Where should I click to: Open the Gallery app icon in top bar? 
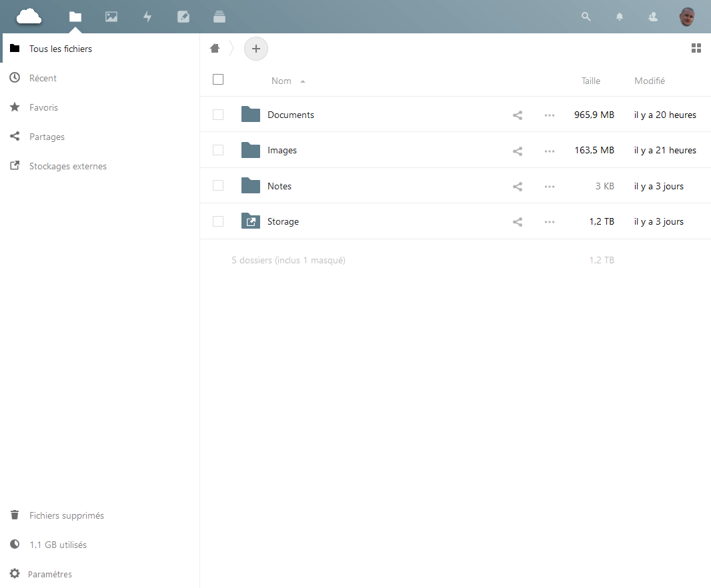point(111,17)
